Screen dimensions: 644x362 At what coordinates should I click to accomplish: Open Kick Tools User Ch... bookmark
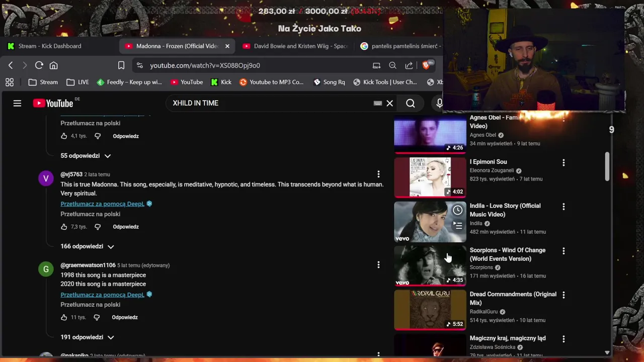click(x=385, y=82)
